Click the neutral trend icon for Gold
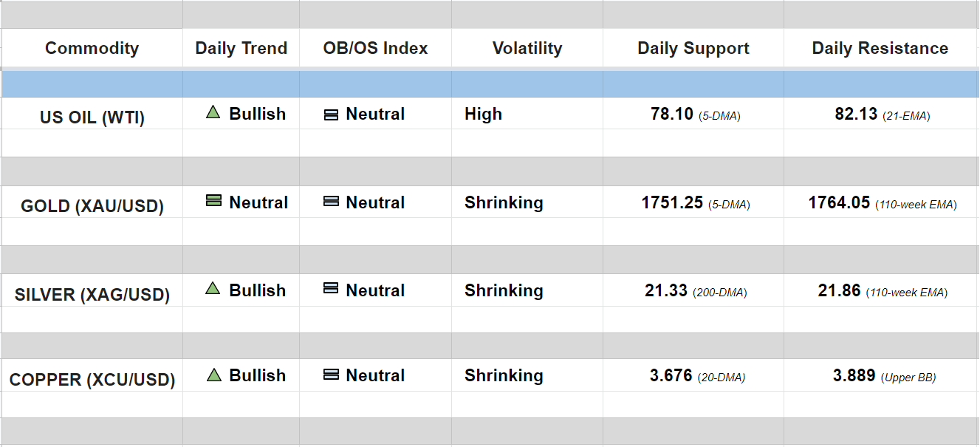Screen dimensions: 980x447 (213, 201)
